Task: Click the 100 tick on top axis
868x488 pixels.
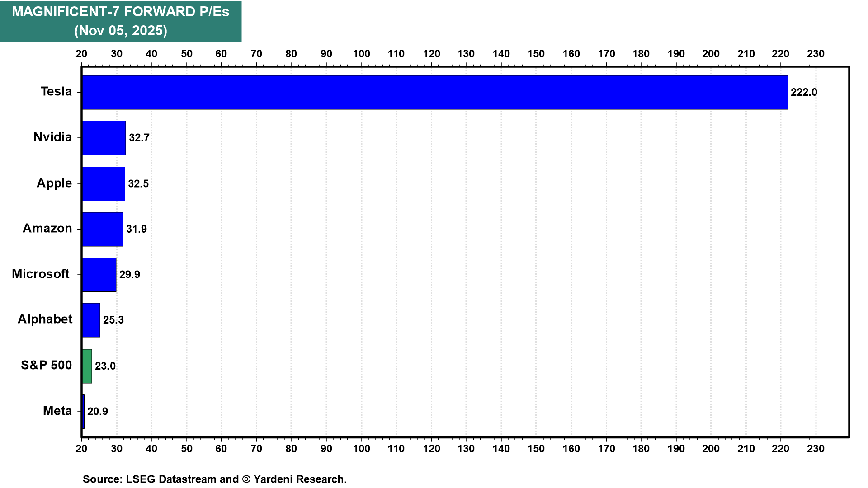Action: point(361,54)
